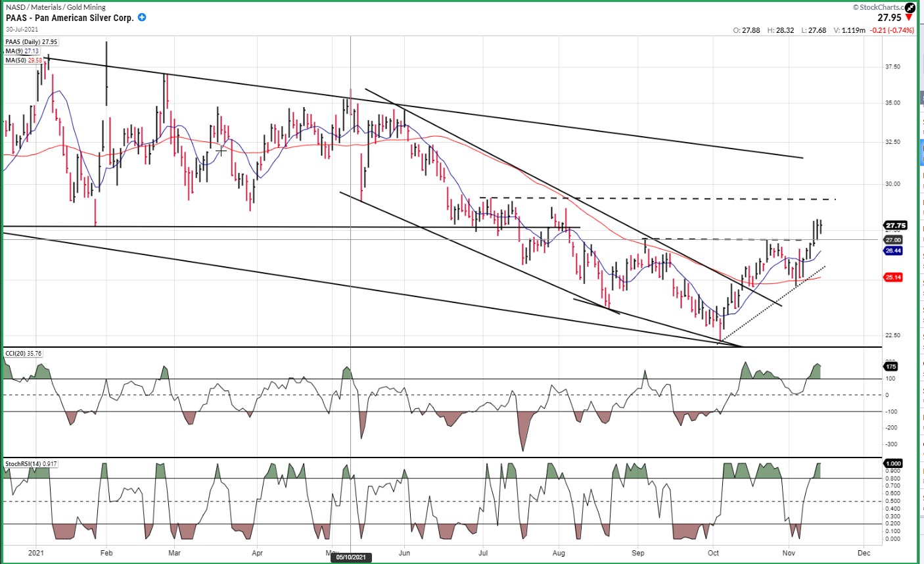Screen dimensions: 924x564
Task: Click the 27.75 current price tag on price axis
Action: 896,225
